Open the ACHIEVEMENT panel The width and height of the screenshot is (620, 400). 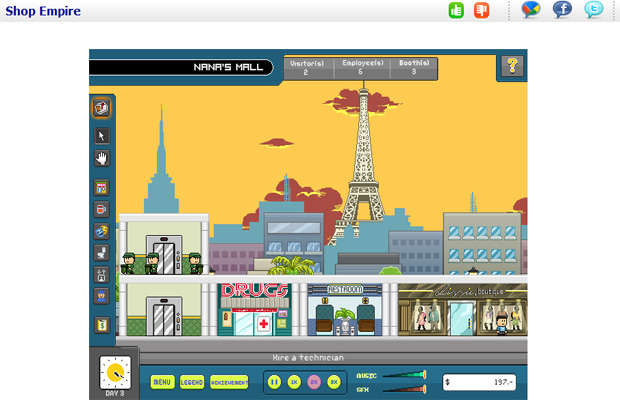(x=229, y=382)
